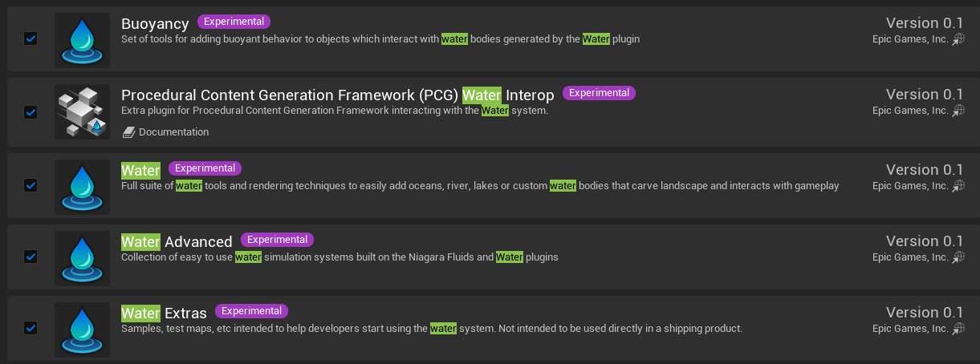The height and width of the screenshot is (364, 980).
Task: Click the PCG Water Interop cubes icon
Action: 82,111
